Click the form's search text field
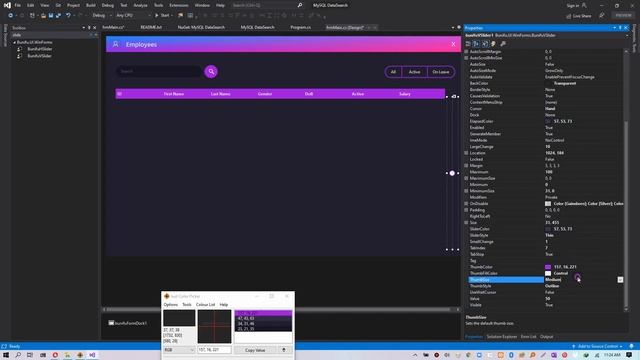This screenshot has height=360, width=640. (158, 71)
